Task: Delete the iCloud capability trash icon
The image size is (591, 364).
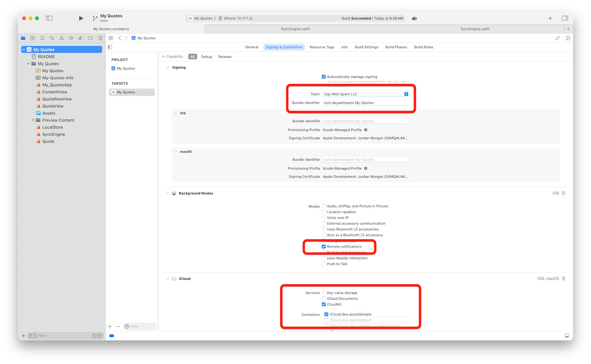Action: 564,279
